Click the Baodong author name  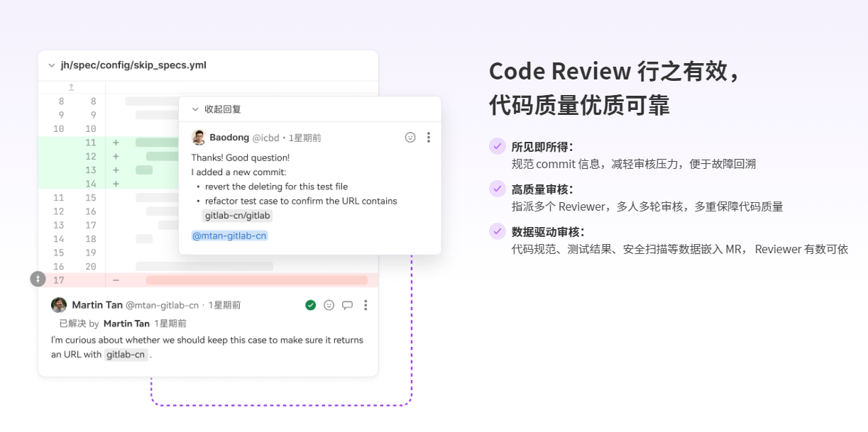pyautogui.click(x=229, y=138)
